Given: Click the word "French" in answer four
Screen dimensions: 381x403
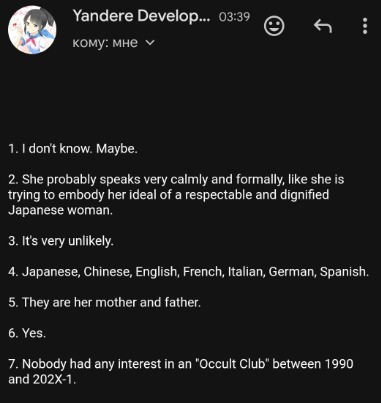Looking at the screenshot, I should click(x=203, y=272).
